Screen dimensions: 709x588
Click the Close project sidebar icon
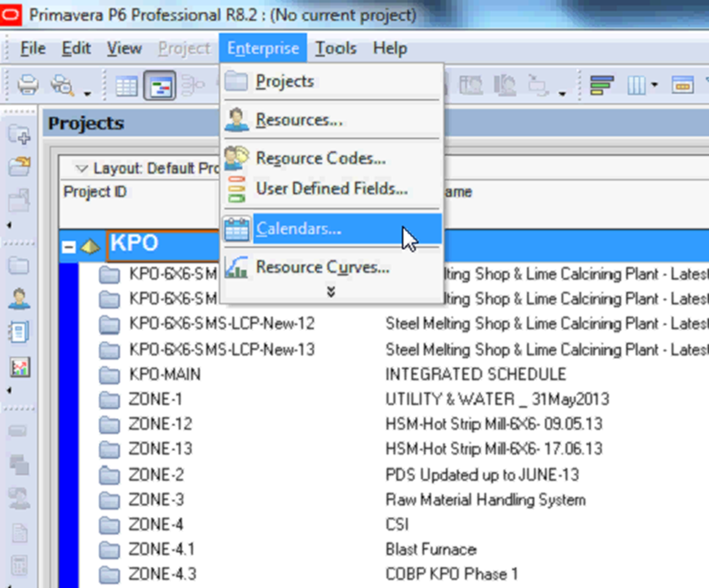click(19, 200)
